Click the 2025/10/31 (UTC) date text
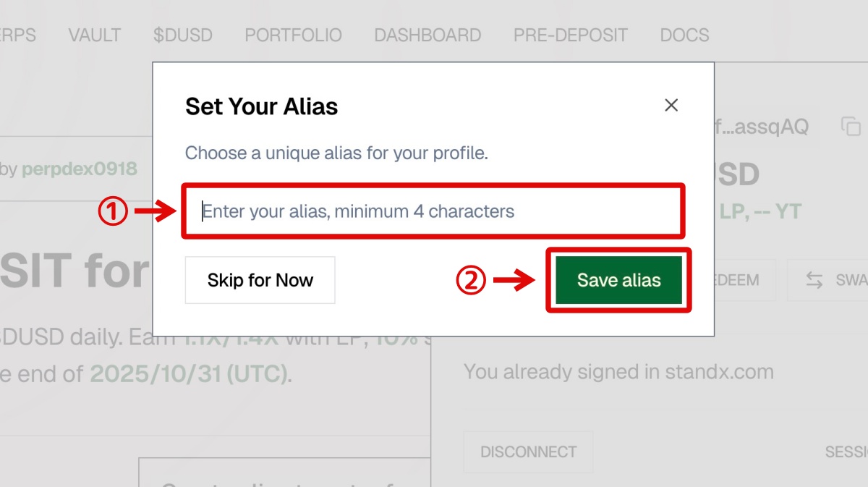Screen dimensions: 868x487 [188, 374]
